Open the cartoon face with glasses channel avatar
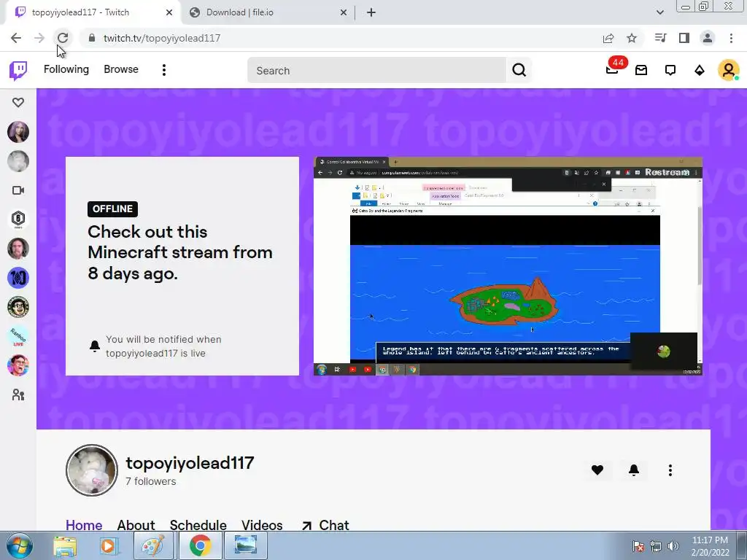The width and height of the screenshot is (747, 560). coord(18,307)
